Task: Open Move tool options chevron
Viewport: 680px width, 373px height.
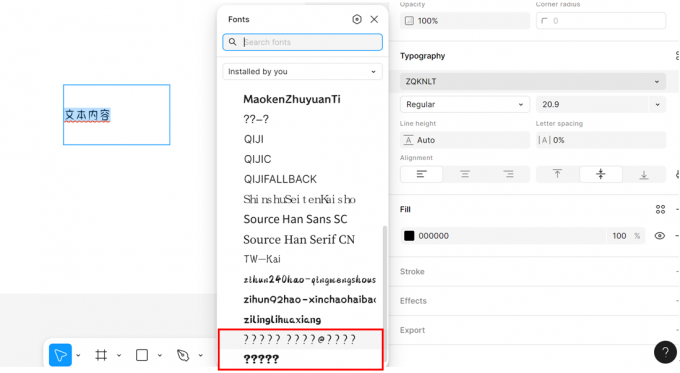Action: (78, 355)
